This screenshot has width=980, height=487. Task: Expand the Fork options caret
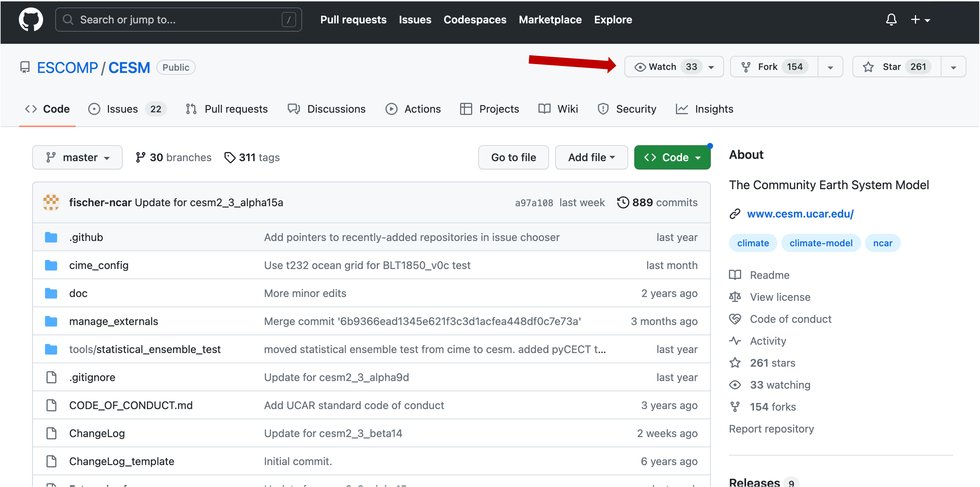pos(830,67)
